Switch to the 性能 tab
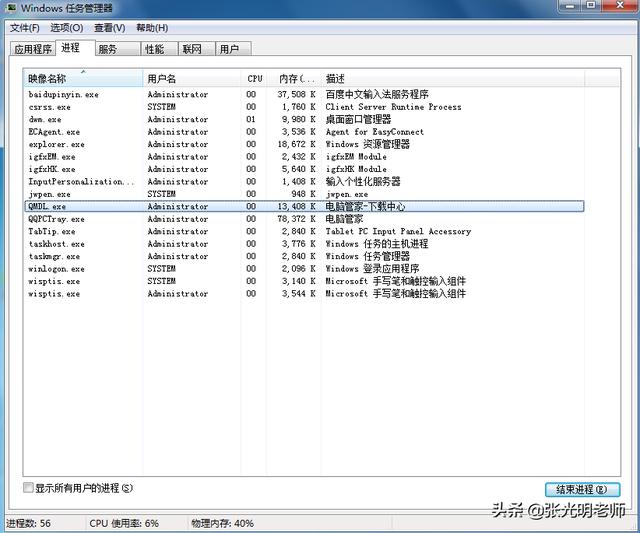This screenshot has height=533, width=640. point(159,49)
